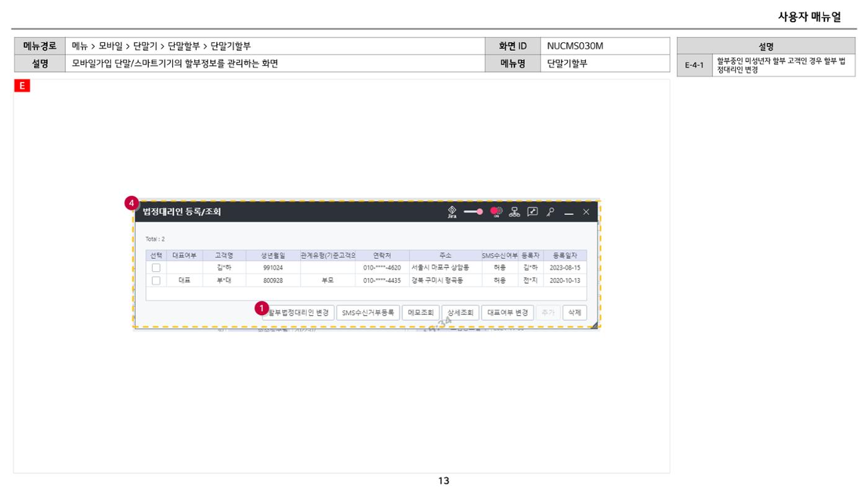Toggle the red ON gear switch in title bar
868x489 pixels.
pos(497,212)
